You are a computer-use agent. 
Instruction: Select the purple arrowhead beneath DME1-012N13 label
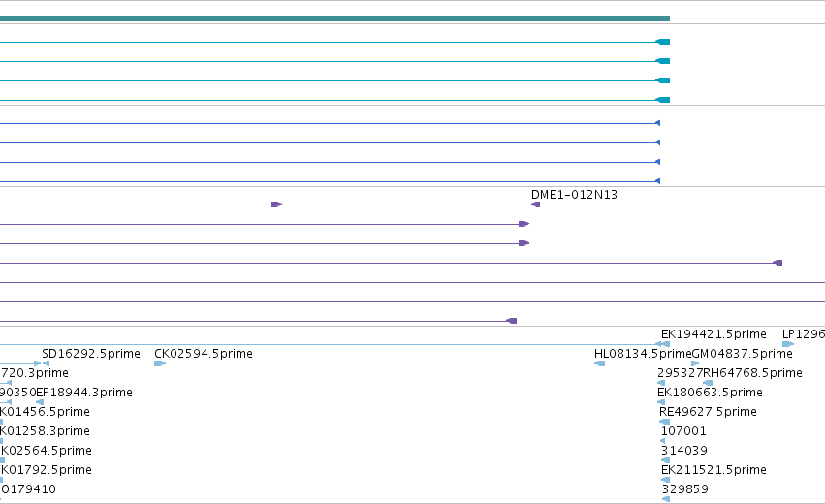pos(535,205)
